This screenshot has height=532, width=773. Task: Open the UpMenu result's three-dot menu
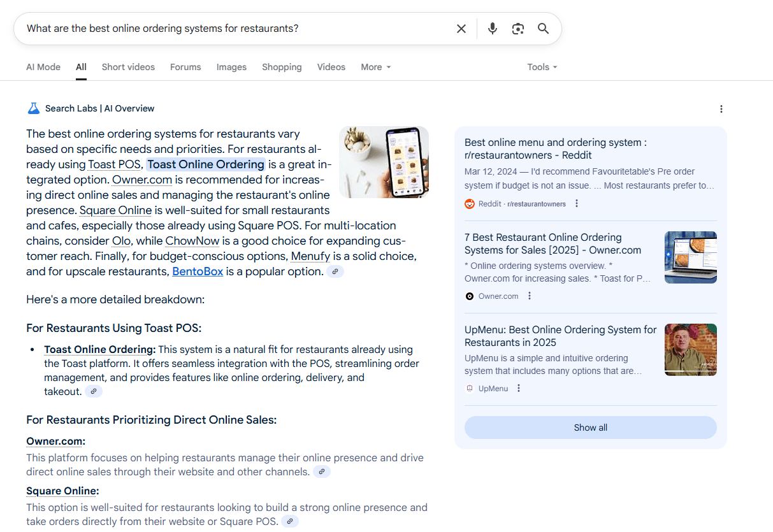(x=519, y=389)
